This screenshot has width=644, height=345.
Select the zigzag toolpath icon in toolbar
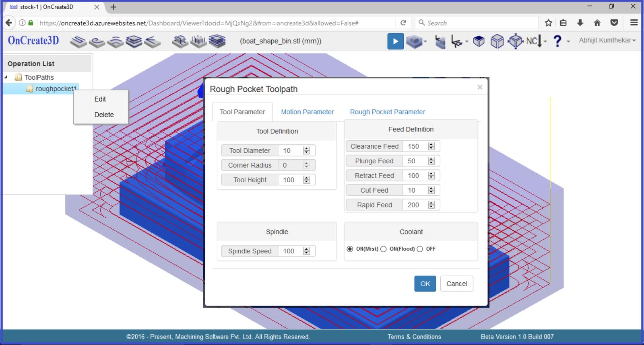point(78,41)
